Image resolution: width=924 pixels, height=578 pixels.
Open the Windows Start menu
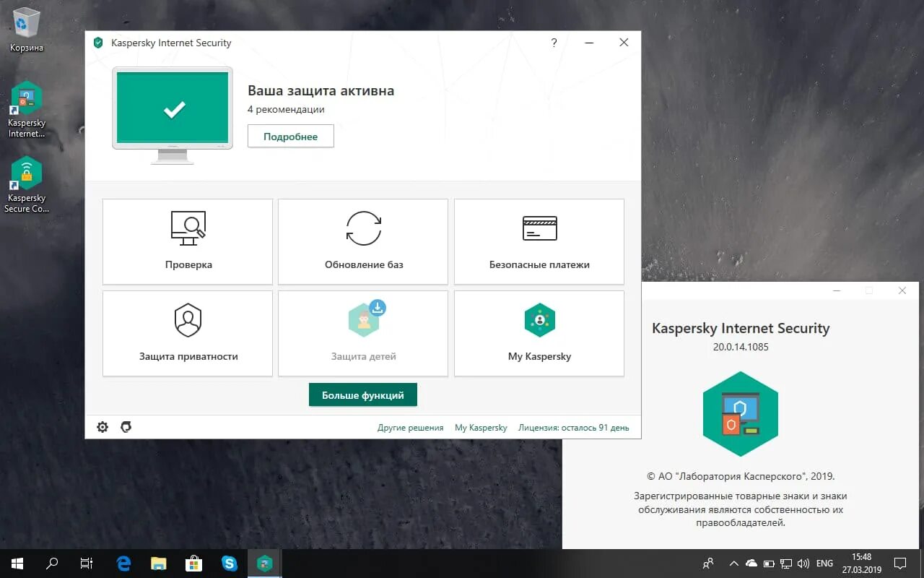coord(17,563)
